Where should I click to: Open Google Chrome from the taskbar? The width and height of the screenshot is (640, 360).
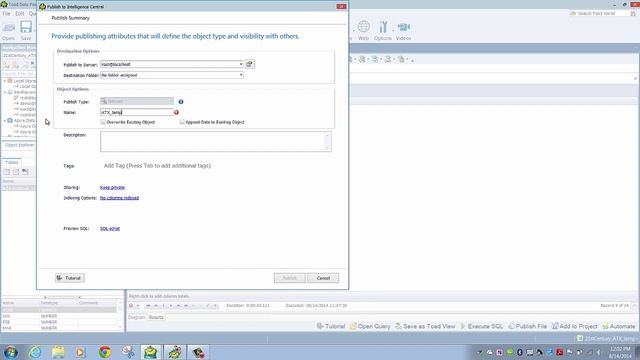[105, 352]
